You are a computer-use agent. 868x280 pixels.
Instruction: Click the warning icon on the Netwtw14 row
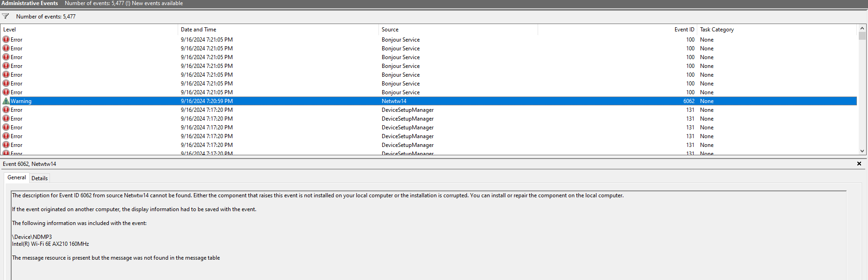pos(6,101)
